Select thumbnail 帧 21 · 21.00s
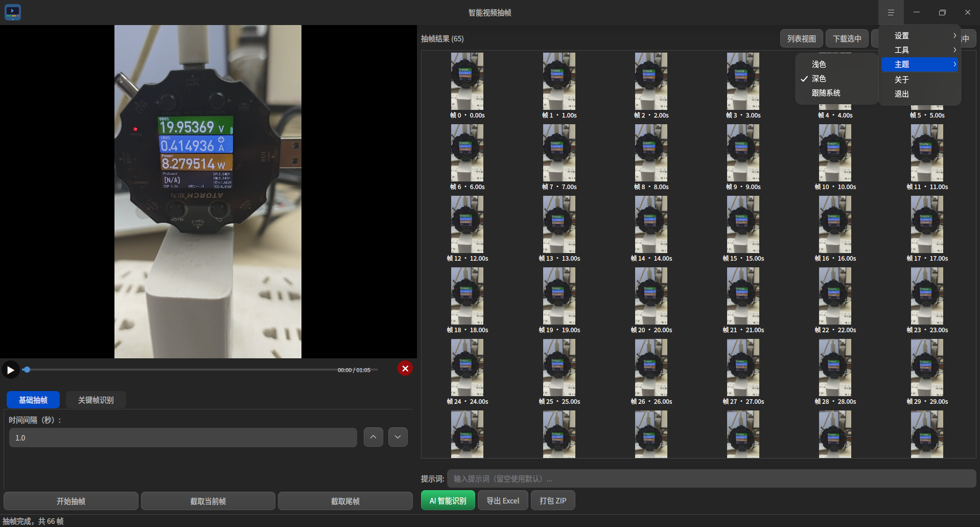 (743, 301)
